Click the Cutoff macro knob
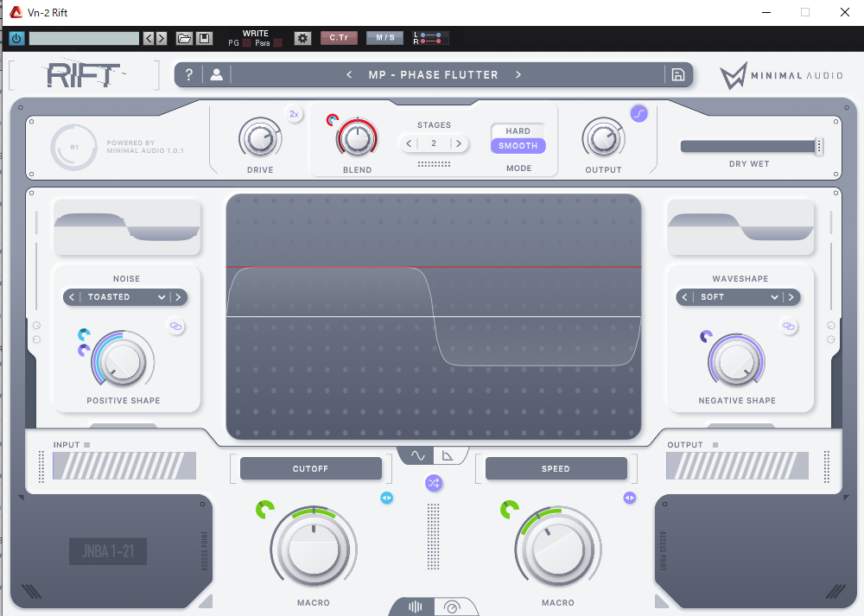Viewport: 864px width, 616px height. (314, 549)
